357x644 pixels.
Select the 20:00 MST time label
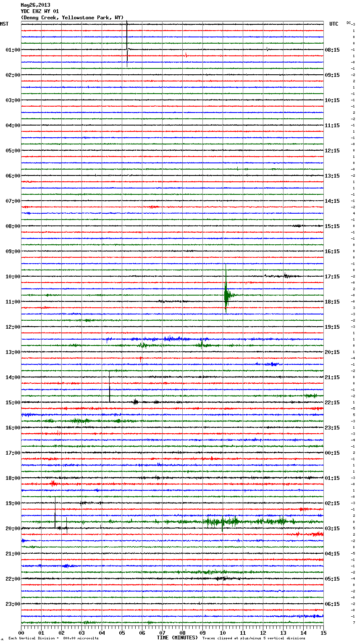click(x=13, y=529)
